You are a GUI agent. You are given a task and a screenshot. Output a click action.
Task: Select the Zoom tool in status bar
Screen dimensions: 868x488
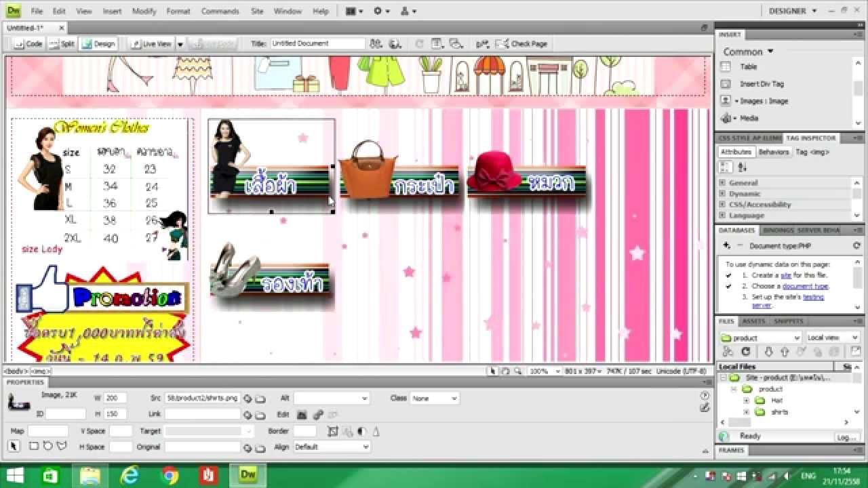pos(518,371)
